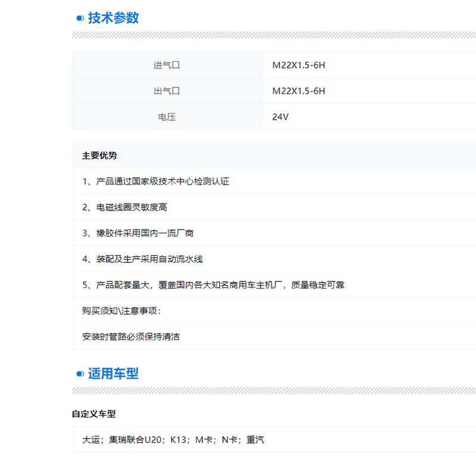Select the 出气口 label cell
The width and height of the screenshot is (476, 476).
click(x=167, y=91)
